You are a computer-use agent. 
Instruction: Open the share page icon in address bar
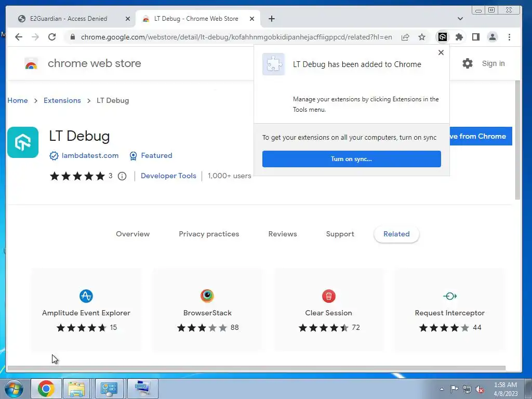point(405,37)
